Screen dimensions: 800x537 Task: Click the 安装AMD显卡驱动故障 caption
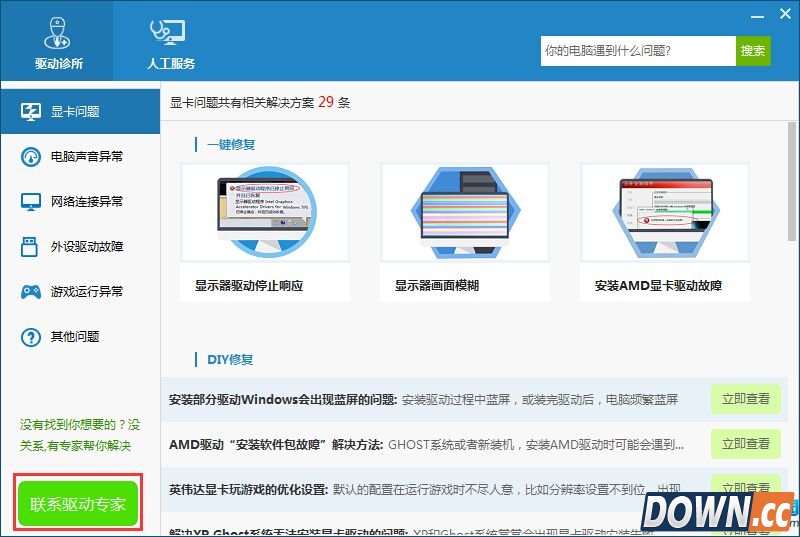[x=658, y=286]
